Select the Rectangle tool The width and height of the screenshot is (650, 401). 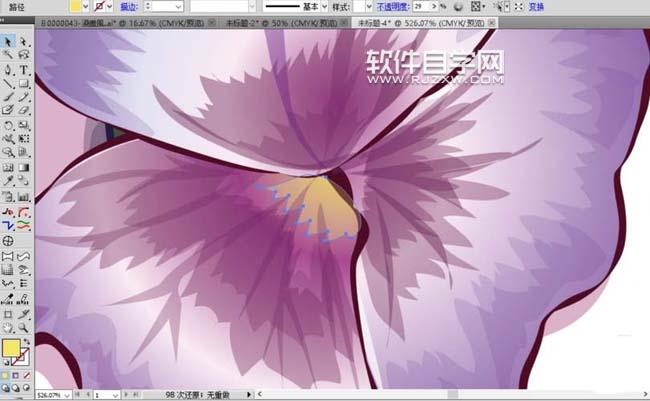pos(24,84)
